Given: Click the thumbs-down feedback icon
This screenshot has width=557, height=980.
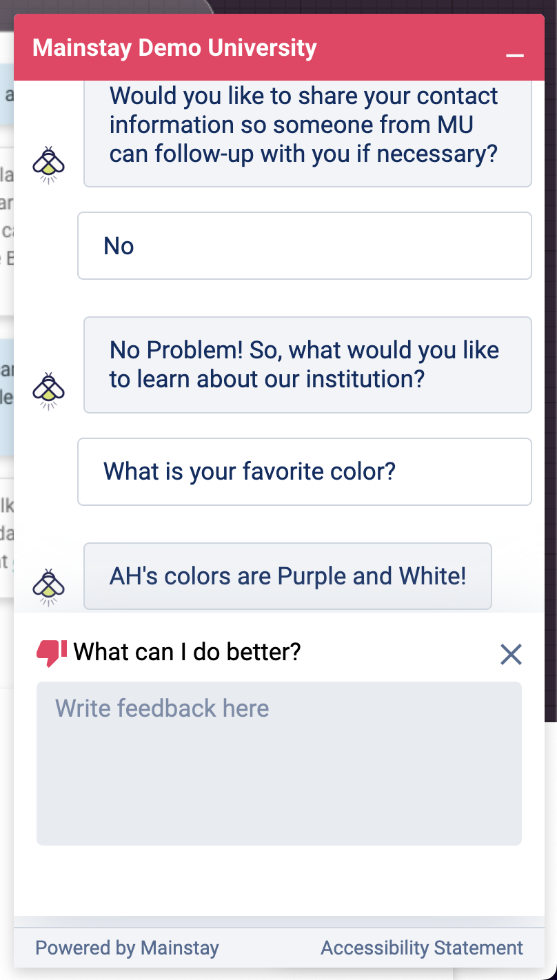Looking at the screenshot, I should [x=52, y=653].
